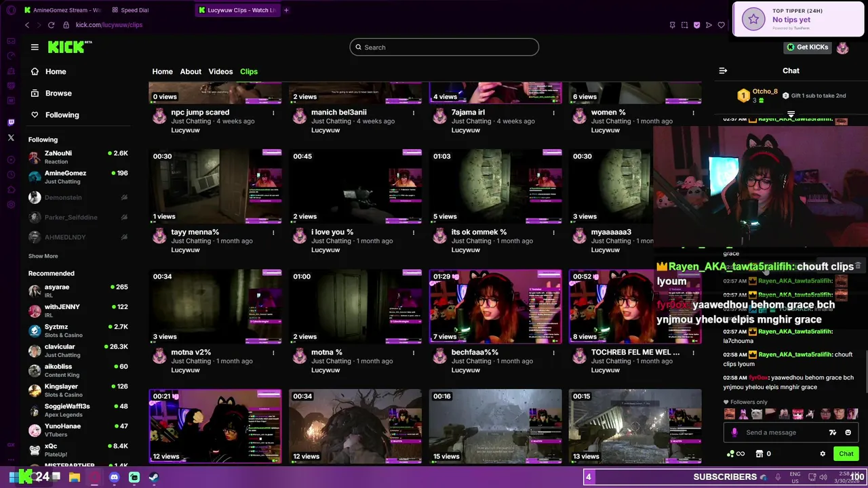Open File Explorer from the taskbar
This screenshot has height=488, width=868.
point(75,477)
